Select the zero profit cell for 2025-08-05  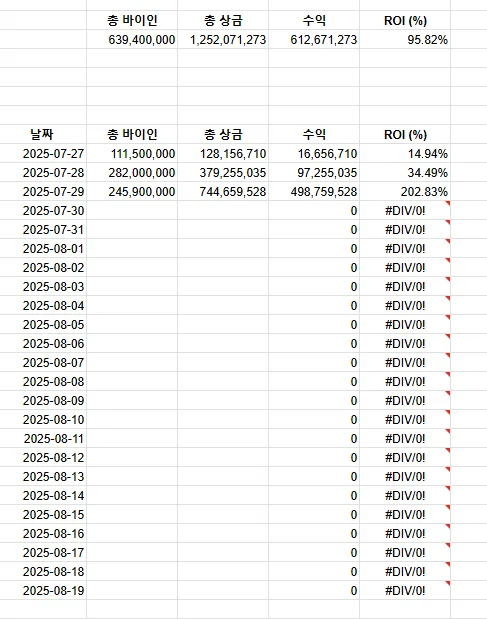click(314, 325)
